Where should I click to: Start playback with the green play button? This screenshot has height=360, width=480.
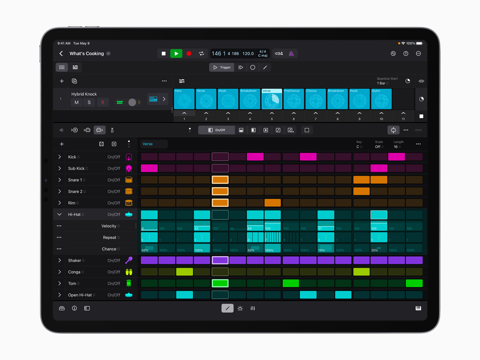[176, 54]
